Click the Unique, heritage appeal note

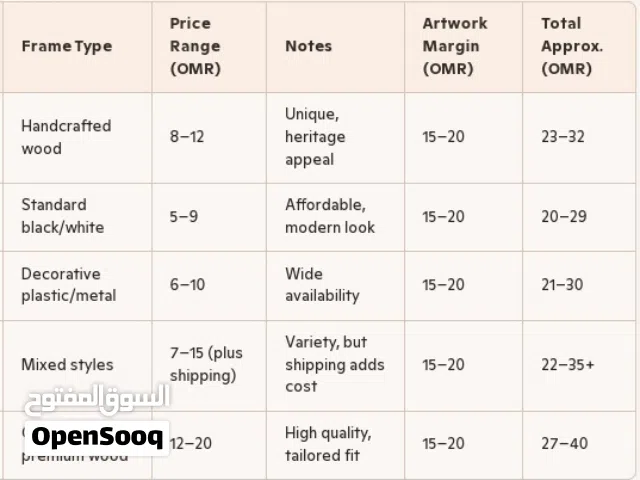coord(315,137)
